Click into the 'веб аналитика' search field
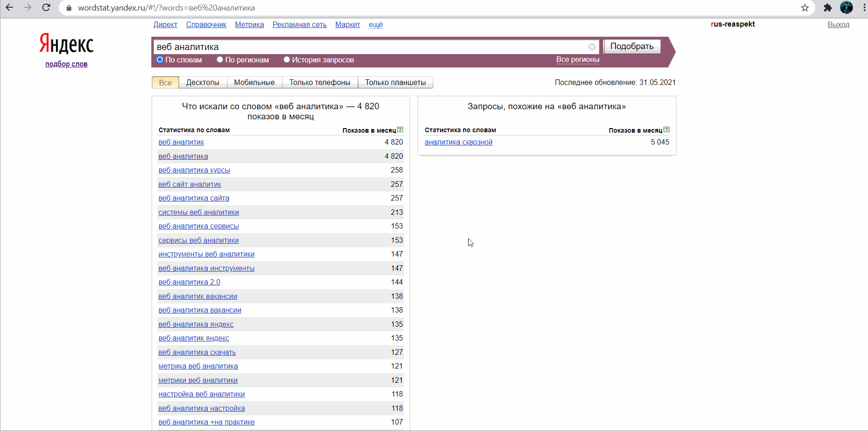 (x=367, y=47)
